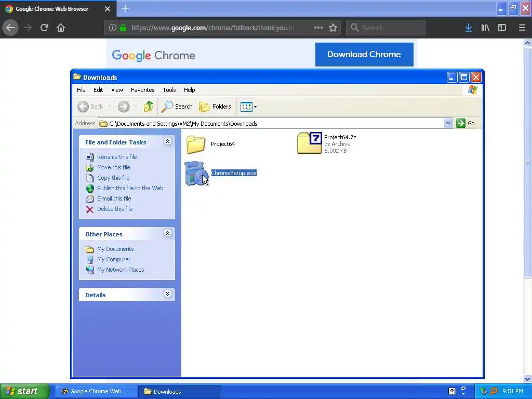Open My Documents from Other Places
532x399 pixels.
[x=115, y=249]
